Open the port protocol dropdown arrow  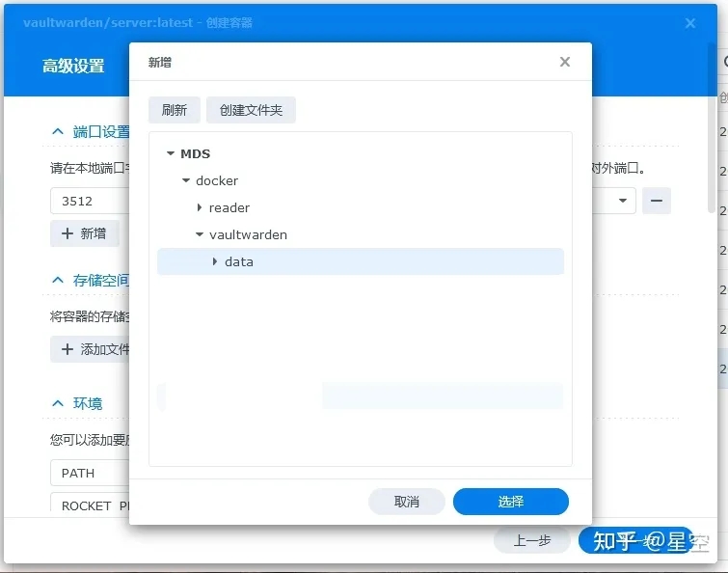(x=623, y=201)
